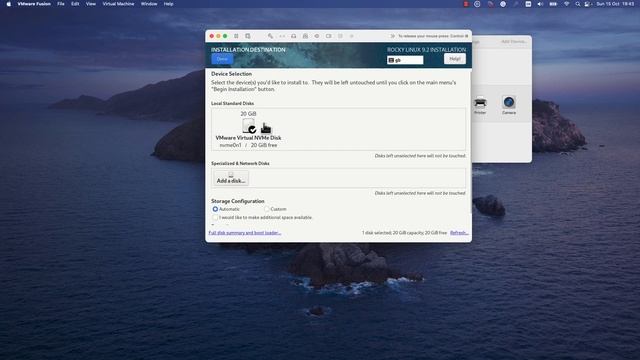
Task: Click the Bluetooth-like icon in VM toolbar
Action: click(x=351, y=36)
